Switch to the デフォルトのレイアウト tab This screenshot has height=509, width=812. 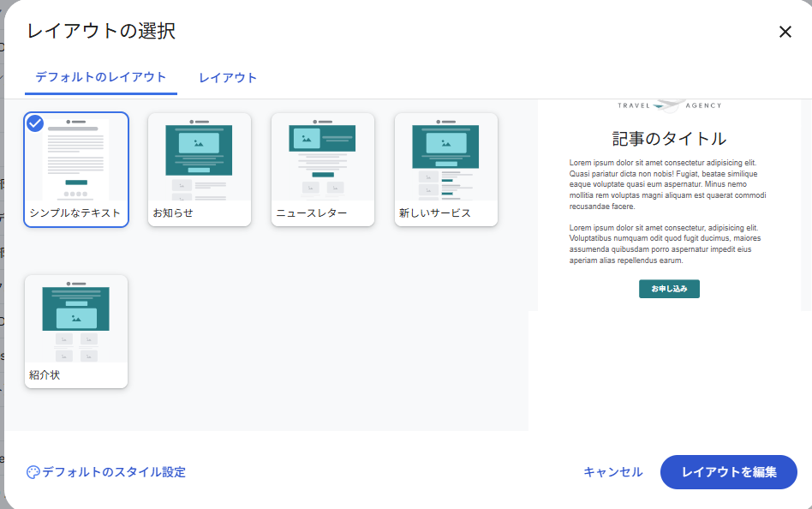click(100, 77)
